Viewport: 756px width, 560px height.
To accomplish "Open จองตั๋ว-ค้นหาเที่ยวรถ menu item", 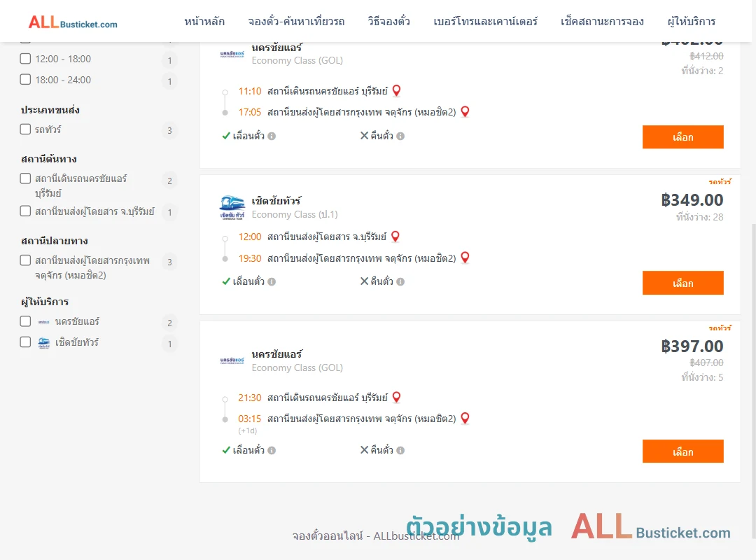I will point(296,22).
